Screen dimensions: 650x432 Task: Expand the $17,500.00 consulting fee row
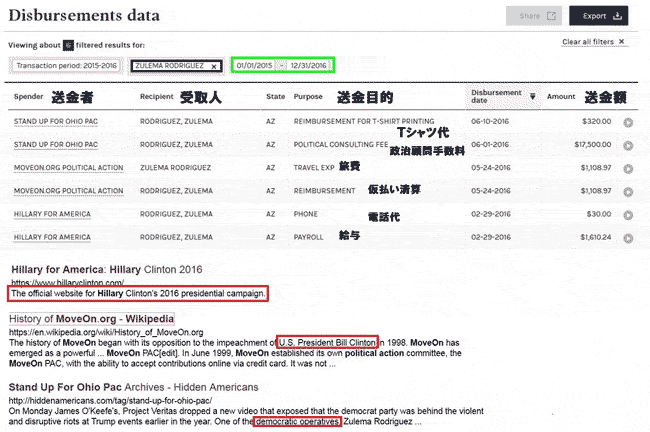click(628, 146)
